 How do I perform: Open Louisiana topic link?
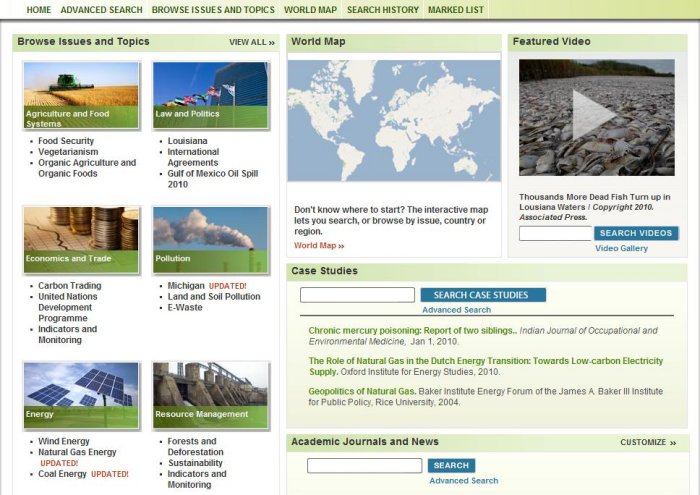[x=188, y=141]
